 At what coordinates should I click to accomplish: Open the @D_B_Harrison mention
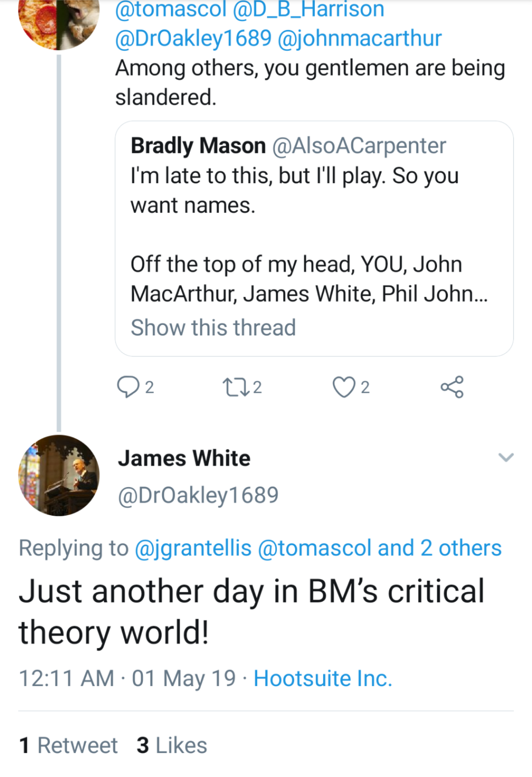click(x=308, y=9)
